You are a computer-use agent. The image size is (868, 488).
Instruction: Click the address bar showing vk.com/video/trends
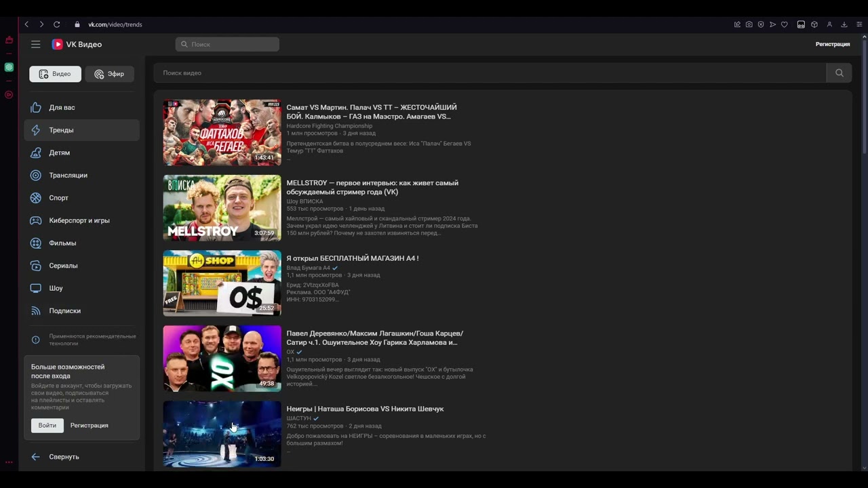click(x=115, y=24)
